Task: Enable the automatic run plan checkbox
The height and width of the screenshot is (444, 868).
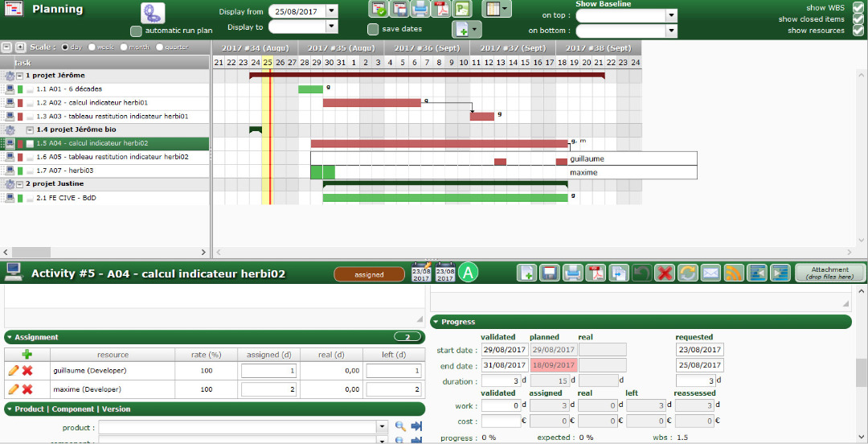Action: [136, 31]
